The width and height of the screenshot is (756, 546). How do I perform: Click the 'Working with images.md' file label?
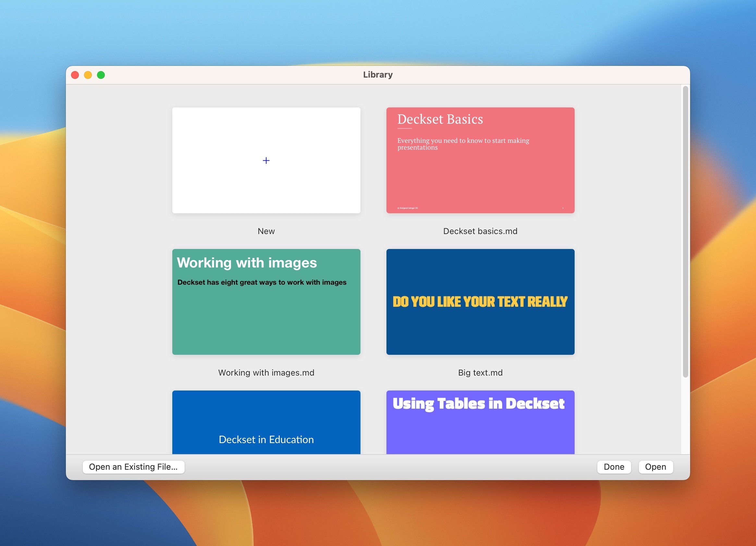(266, 373)
